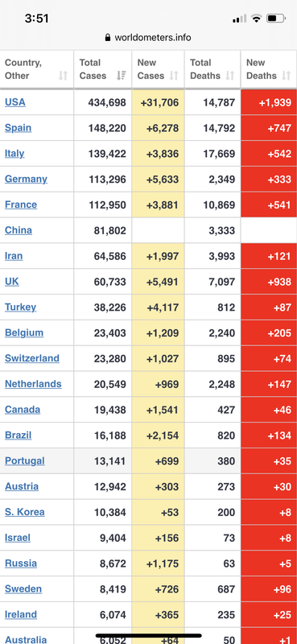Tap the lock icon beside worldometers.info
This screenshot has height=644, width=297.
pos(108,37)
